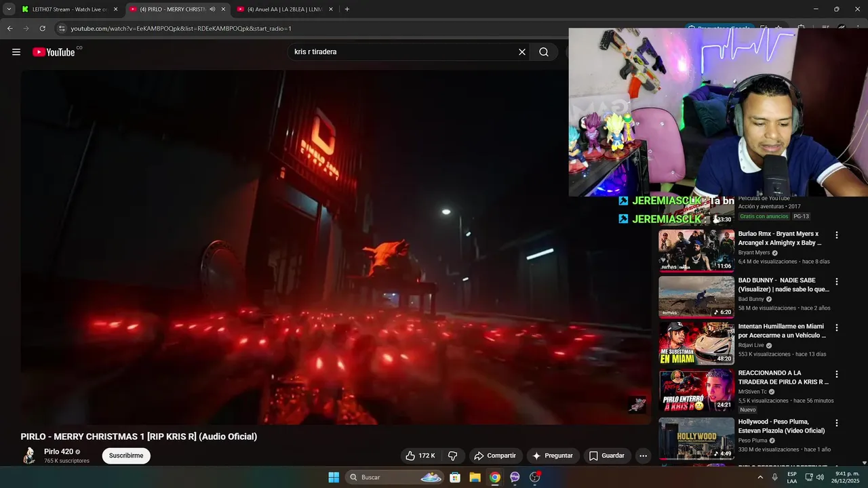Open Microsoft Store from taskbar
Image resolution: width=868 pixels, height=488 pixels.
[x=455, y=477]
